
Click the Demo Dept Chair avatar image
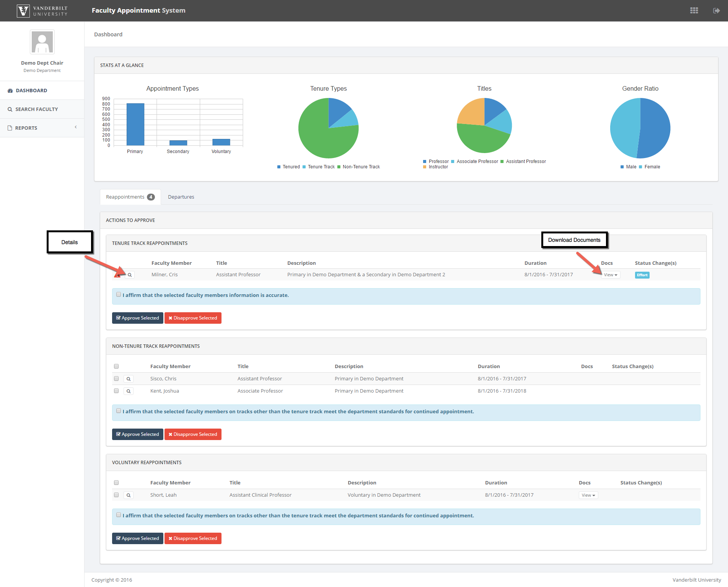click(42, 42)
